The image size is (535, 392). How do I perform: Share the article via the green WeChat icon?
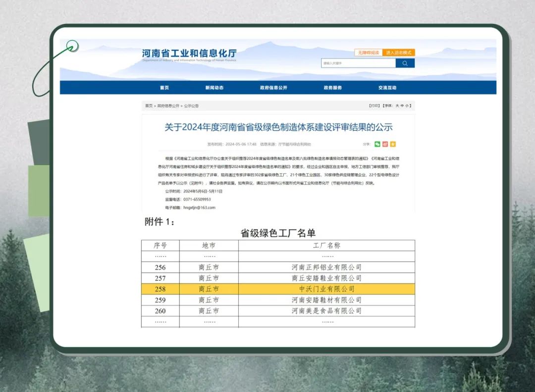tap(377, 144)
